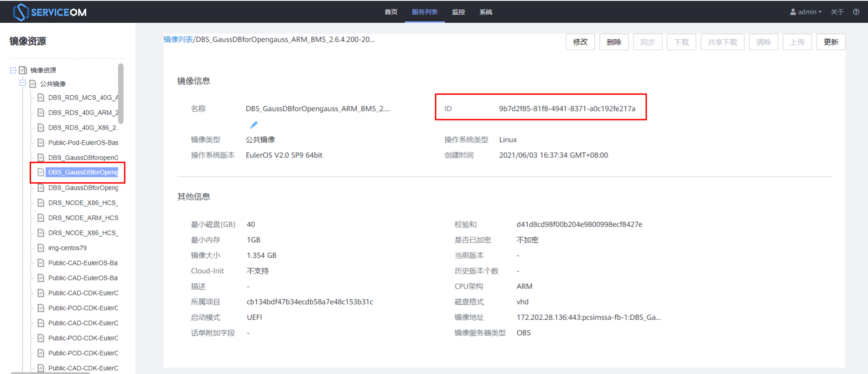Viewport: 868px width, 374px height.
Task: Click the 同步 button
Action: click(x=648, y=42)
